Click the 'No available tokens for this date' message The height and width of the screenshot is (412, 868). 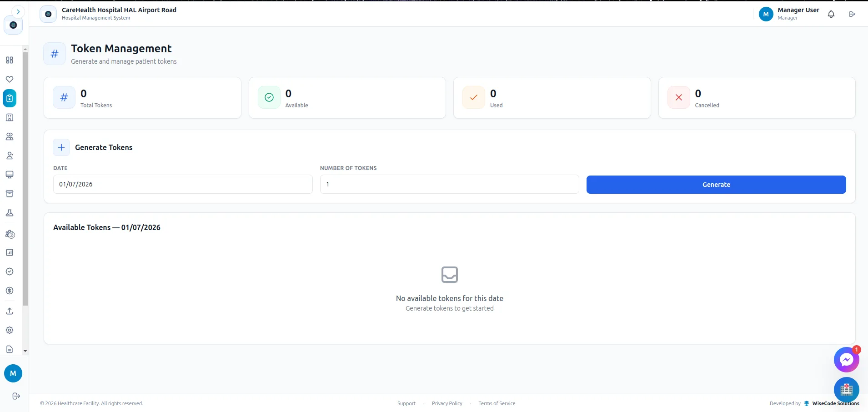450,298
